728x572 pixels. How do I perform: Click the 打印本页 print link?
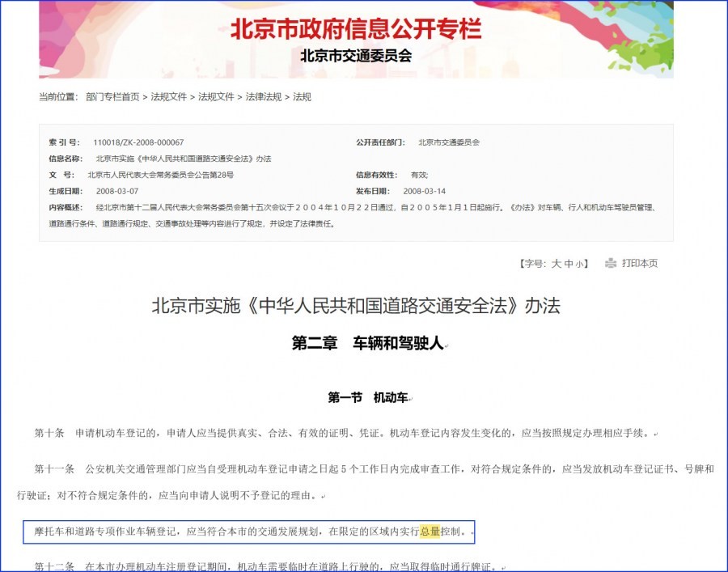click(x=639, y=263)
